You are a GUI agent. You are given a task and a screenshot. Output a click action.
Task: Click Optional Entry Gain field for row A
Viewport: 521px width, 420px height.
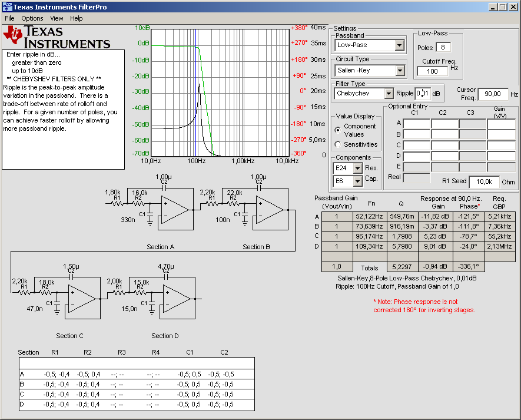coord(501,124)
